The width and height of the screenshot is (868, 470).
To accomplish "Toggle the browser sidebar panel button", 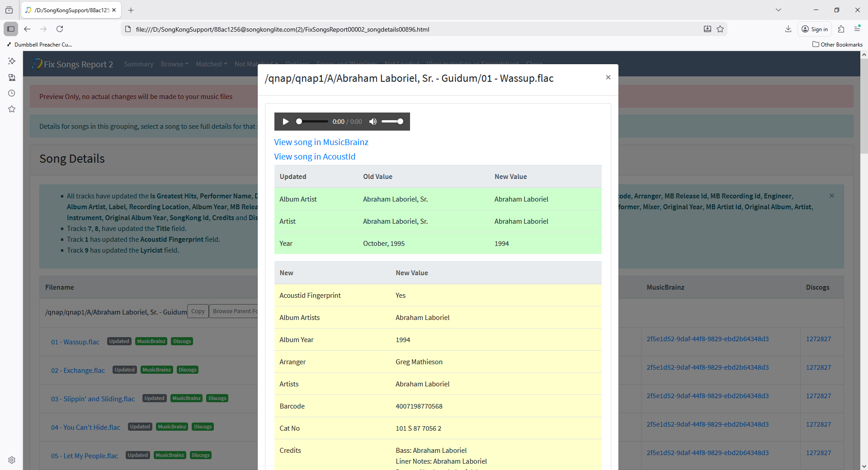I will point(11,29).
